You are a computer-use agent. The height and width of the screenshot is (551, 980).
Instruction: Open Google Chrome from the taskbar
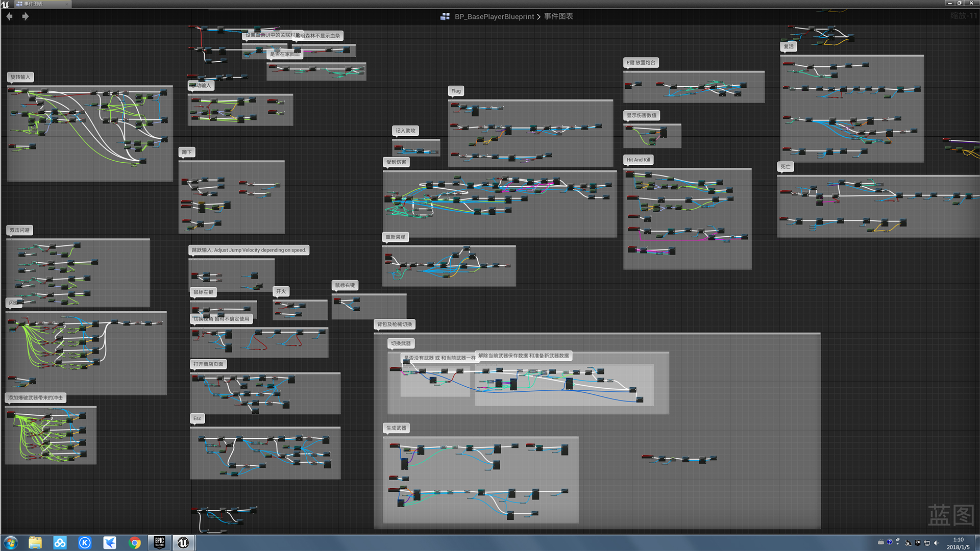134,542
